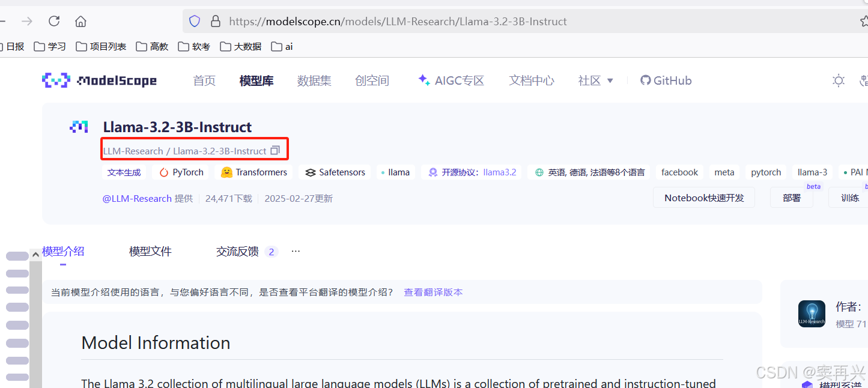Open 首页 navigation item
The width and height of the screenshot is (868, 388).
(x=204, y=80)
